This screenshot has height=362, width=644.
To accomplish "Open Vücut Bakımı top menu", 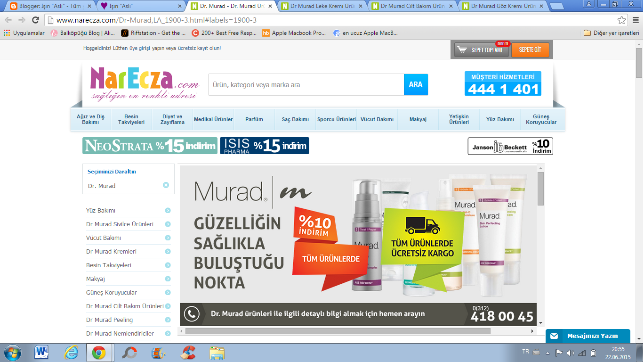I will point(377,119).
